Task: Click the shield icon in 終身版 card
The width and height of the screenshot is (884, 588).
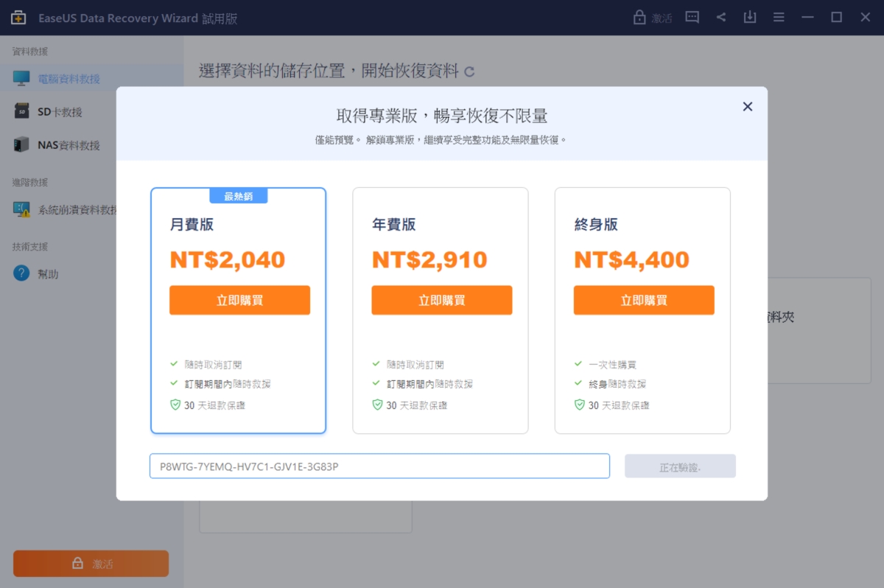Action: pyautogui.click(x=579, y=405)
